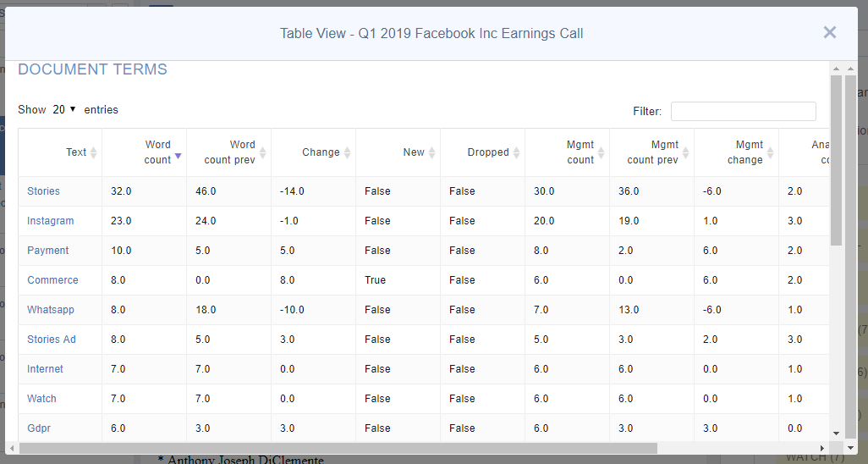Sort by Change column header
868x464 pixels.
[x=314, y=152]
